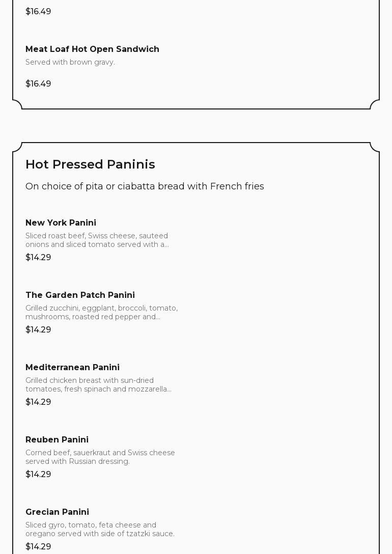This screenshot has height=554, width=392.
Task: Click the New York Panini $14.29 price
Action: tap(38, 258)
